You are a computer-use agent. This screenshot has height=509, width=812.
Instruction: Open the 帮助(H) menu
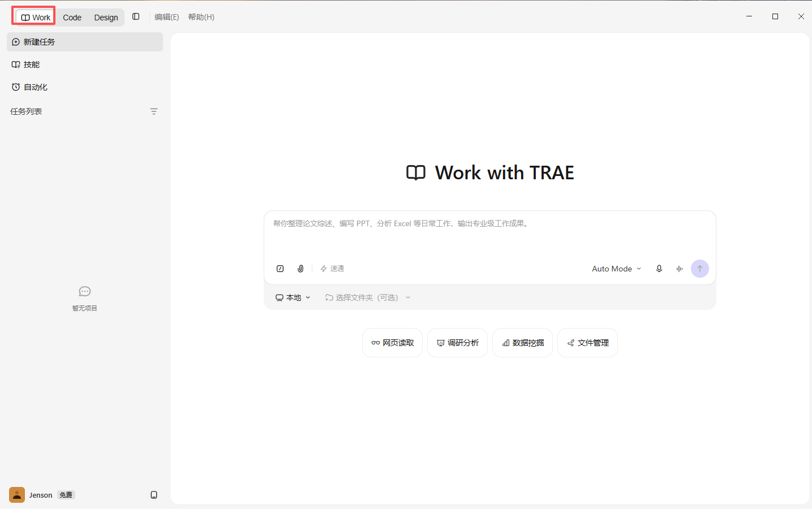pyautogui.click(x=201, y=17)
